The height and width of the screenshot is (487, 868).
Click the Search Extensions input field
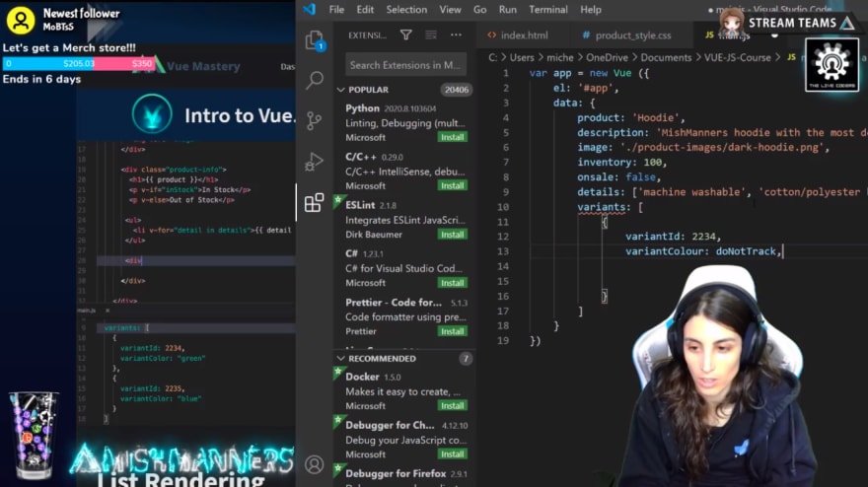pos(405,65)
